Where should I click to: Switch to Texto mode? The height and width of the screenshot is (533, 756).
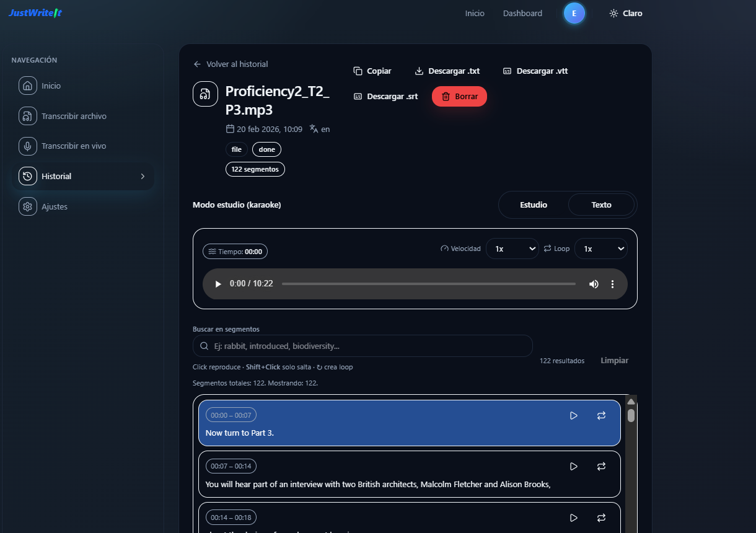(601, 205)
